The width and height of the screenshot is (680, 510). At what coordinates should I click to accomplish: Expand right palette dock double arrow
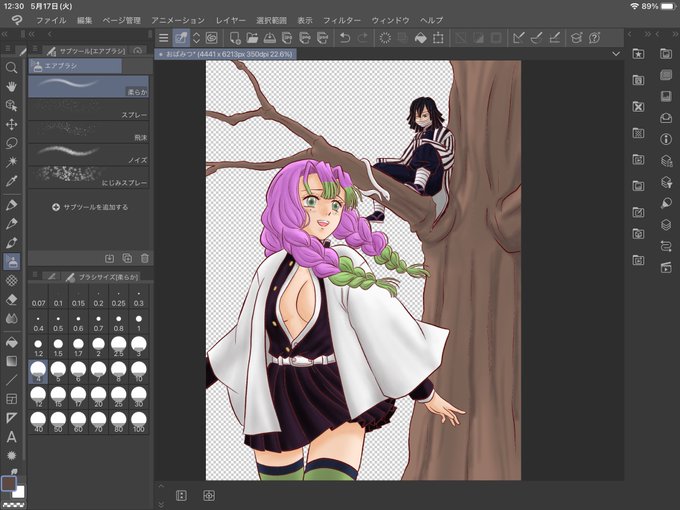coord(647,34)
